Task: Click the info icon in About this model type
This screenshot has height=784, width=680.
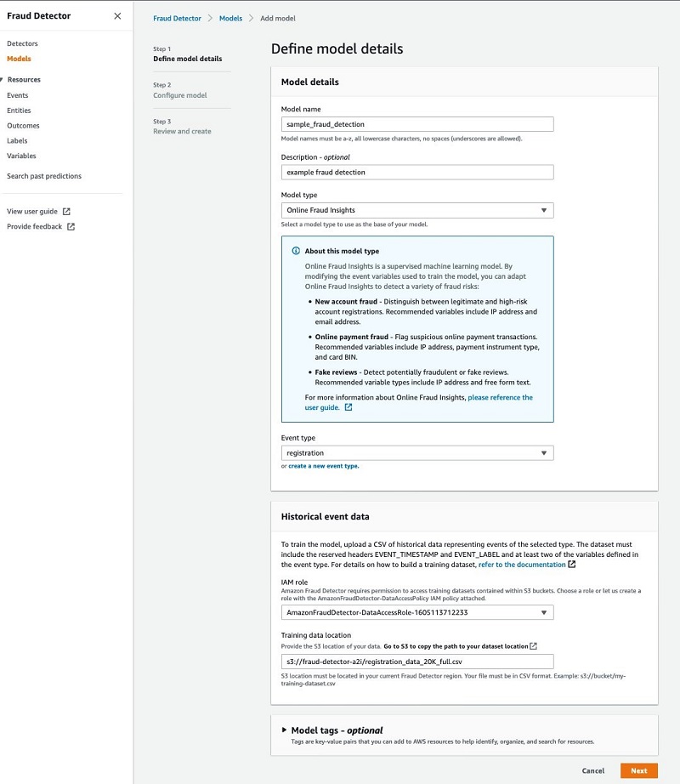Action: [296, 251]
